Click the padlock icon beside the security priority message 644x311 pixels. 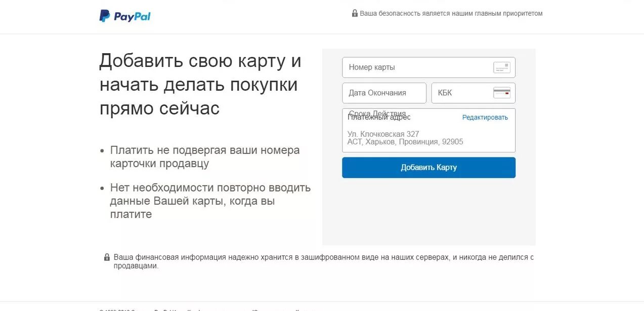click(x=355, y=13)
